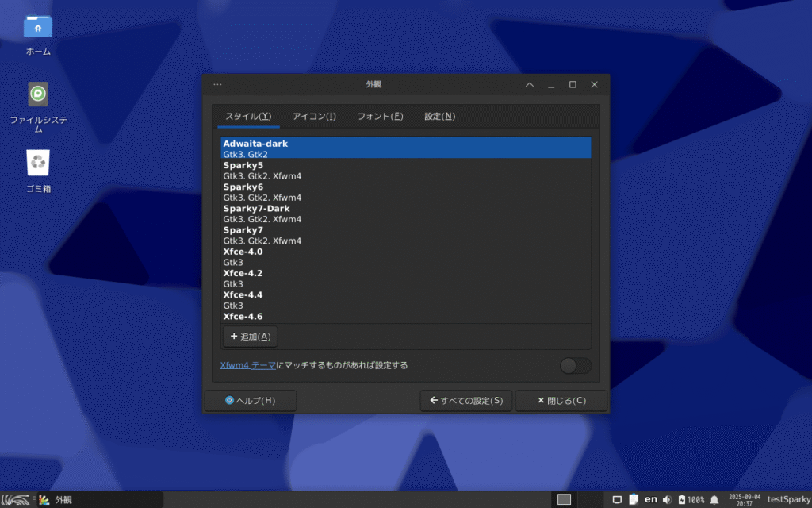Open the ホーム folder desktop icon
The width and height of the screenshot is (812, 508).
(x=38, y=27)
